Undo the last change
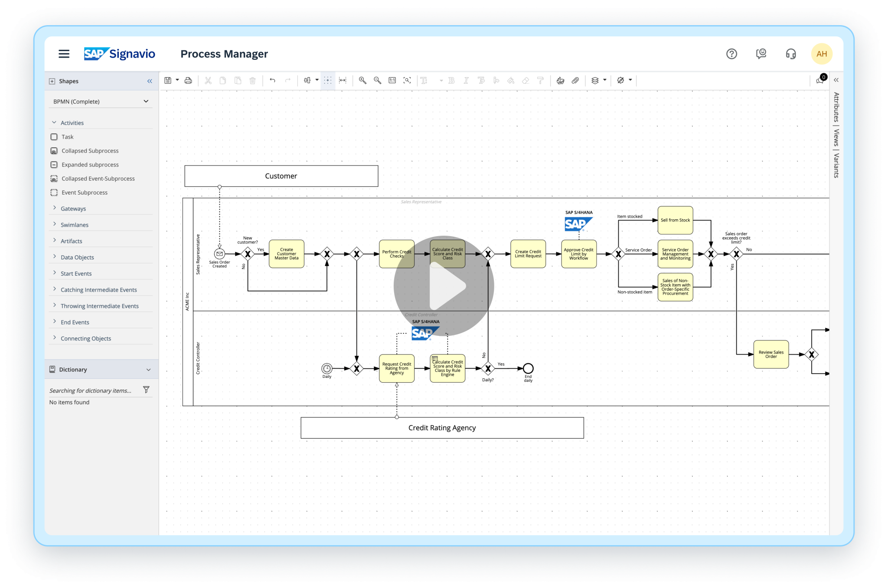 pos(272,80)
